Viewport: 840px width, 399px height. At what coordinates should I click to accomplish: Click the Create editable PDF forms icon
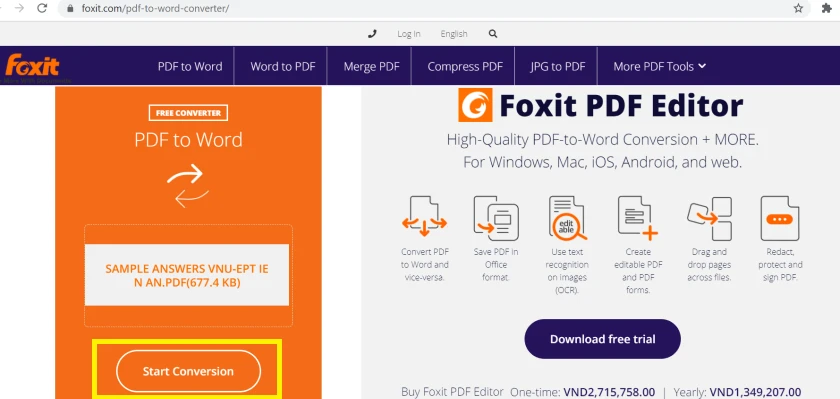tap(638, 218)
